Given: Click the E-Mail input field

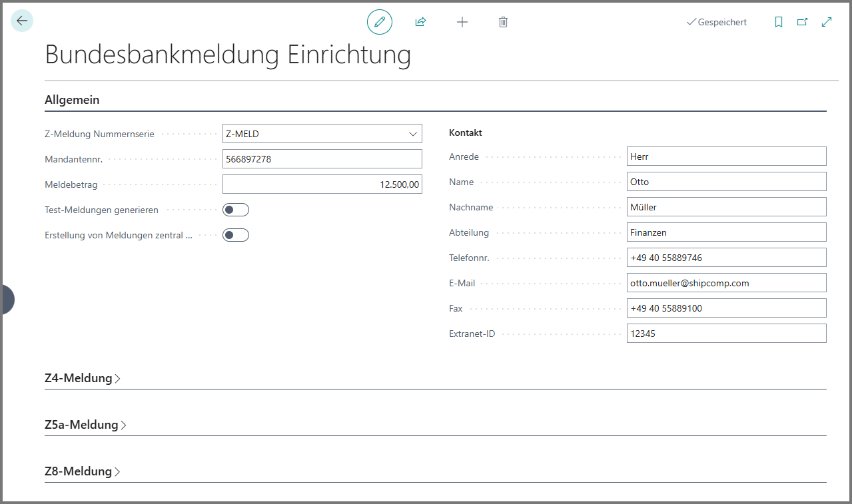Looking at the screenshot, I should tap(726, 283).
